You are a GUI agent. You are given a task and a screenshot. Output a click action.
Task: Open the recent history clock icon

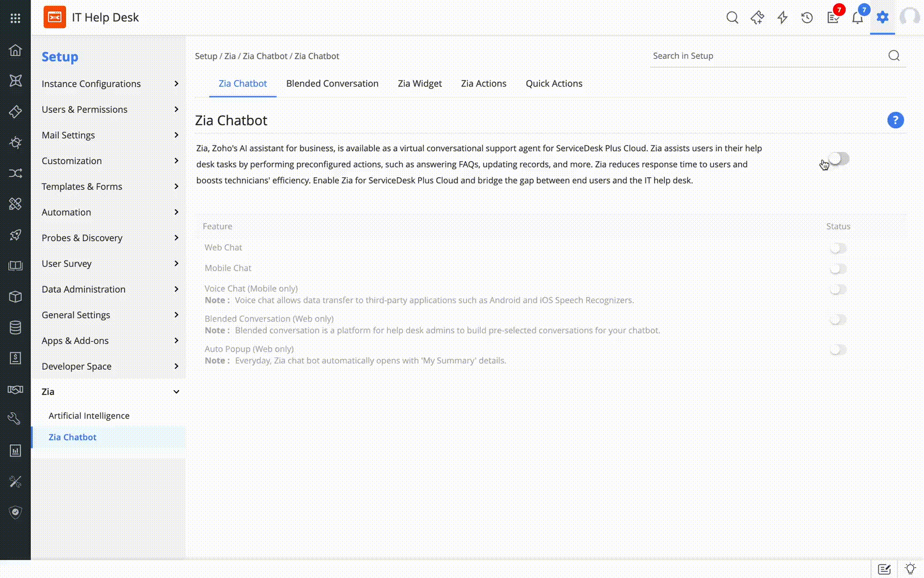coord(807,18)
